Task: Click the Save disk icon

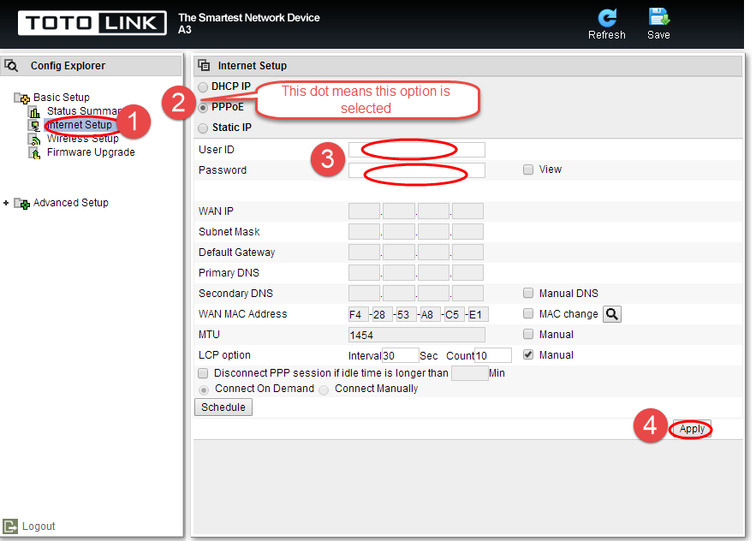Action: [658, 17]
